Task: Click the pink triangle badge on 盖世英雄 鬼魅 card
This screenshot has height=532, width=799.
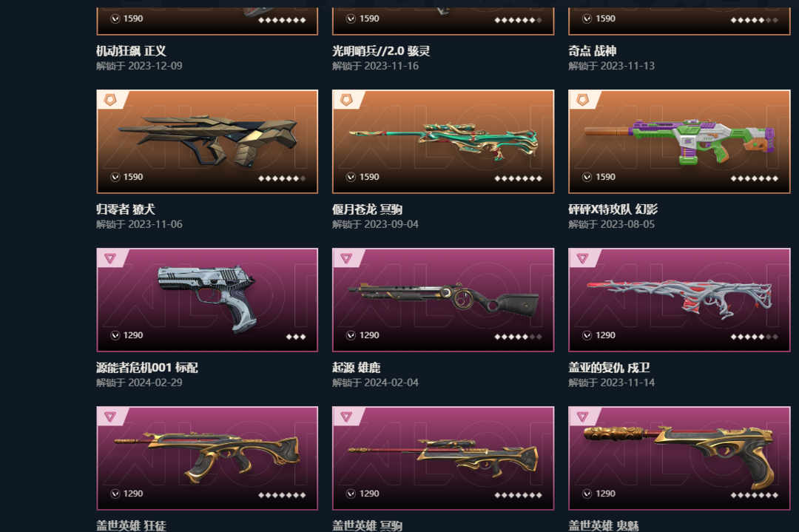Action: coord(582,417)
